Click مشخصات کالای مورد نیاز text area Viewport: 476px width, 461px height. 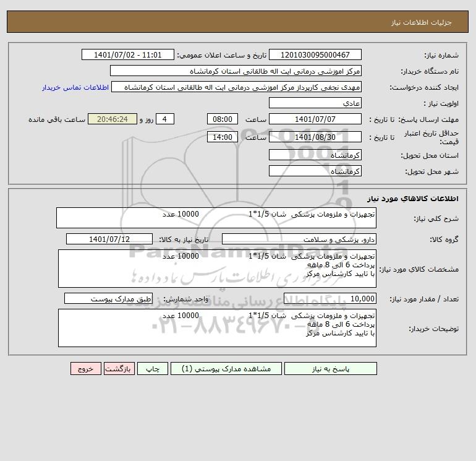217,269
